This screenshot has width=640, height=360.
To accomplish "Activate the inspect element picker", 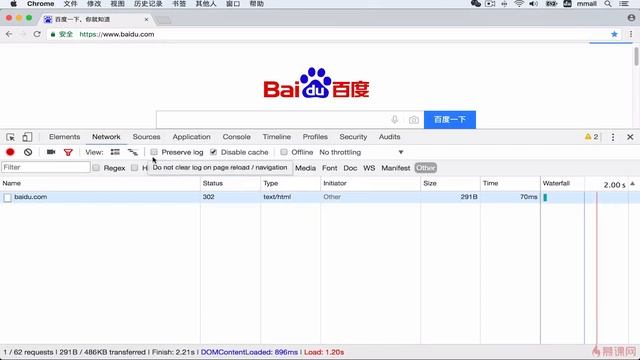I will pos(11,137).
